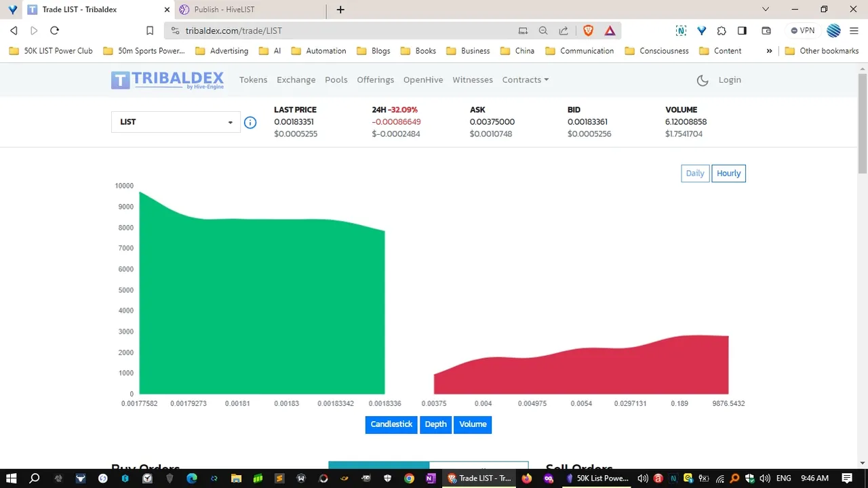Open Firefox from the taskbar
The width and height of the screenshot is (868, 488).
click(x=527, y=478)
